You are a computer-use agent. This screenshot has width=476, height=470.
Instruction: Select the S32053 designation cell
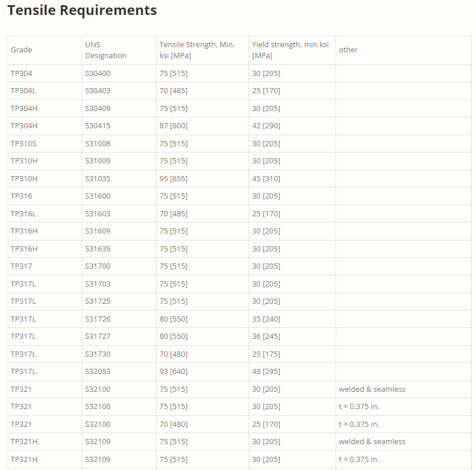pyautogui.click(x=98, y=372)
